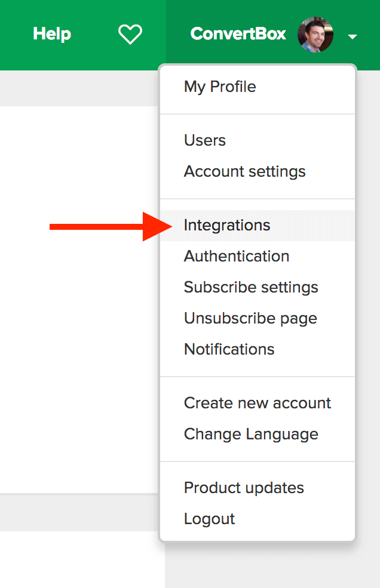Click Create new account
This screenshot has width=380, height=588.
[257, 403]
